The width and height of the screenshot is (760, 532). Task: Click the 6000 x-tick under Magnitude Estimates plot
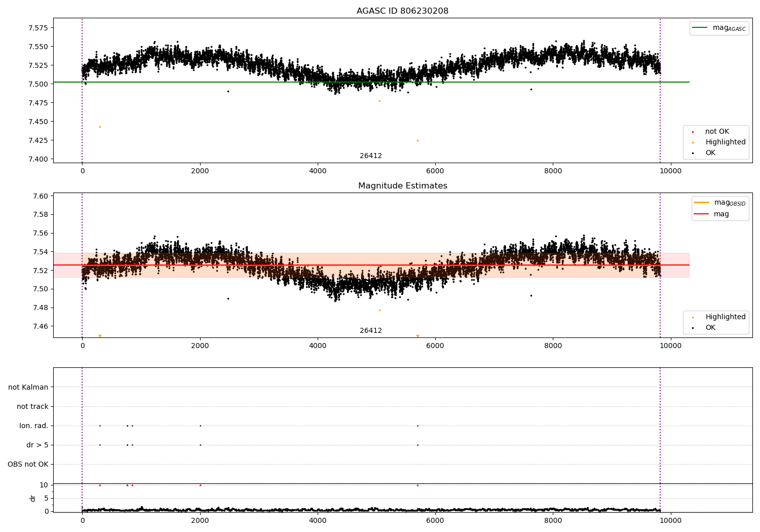tap(435, 346)
